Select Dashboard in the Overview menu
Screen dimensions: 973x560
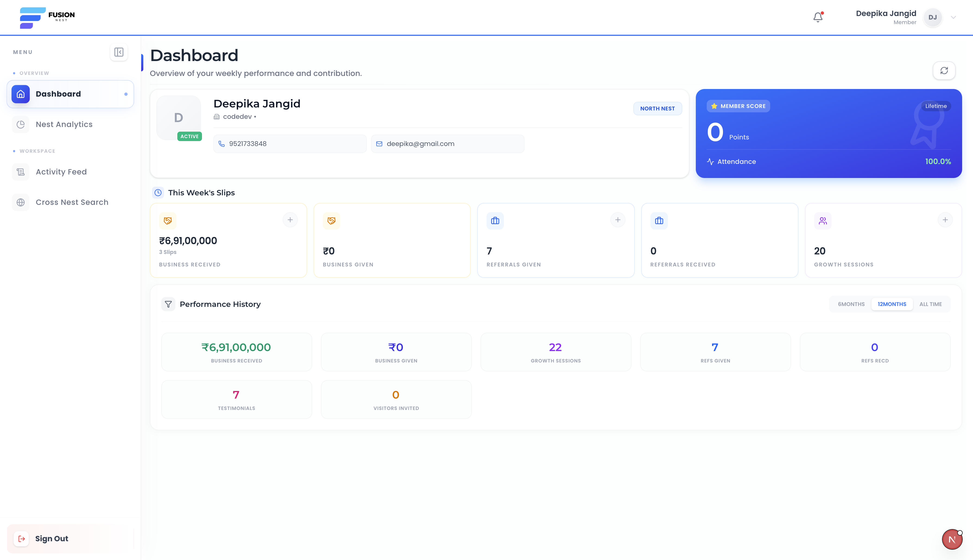[58, 94]
